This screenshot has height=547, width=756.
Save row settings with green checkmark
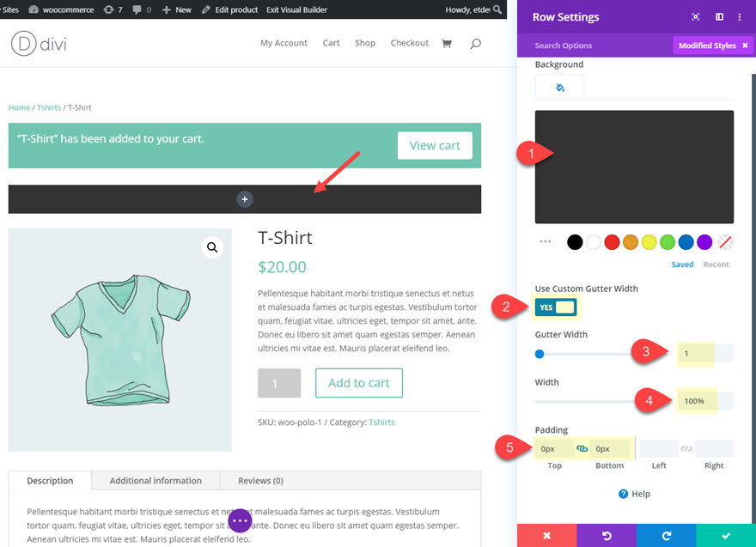(726, 536)
